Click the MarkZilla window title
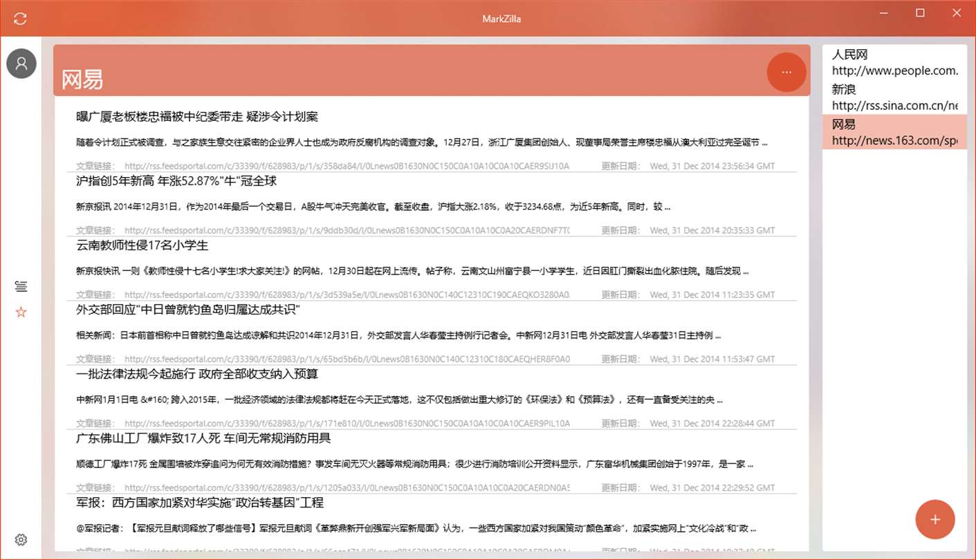This screenshot has height=560, width=976. click(x=501, y=19)
